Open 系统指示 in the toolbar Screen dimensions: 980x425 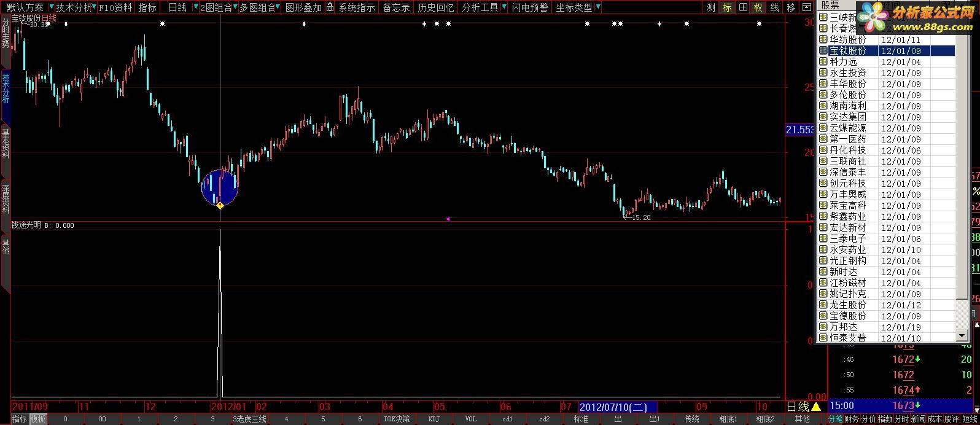click(357, 7)
